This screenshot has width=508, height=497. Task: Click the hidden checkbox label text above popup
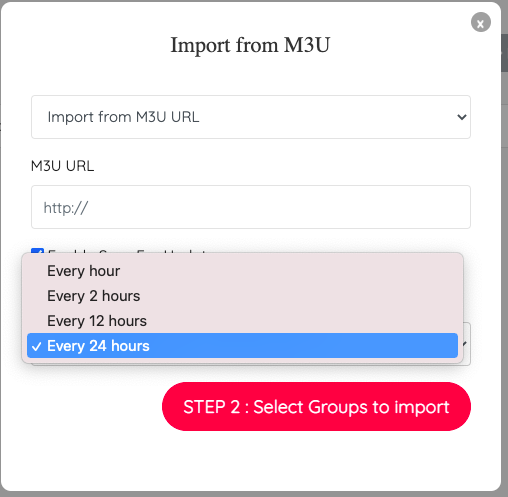tap(127, 251)
